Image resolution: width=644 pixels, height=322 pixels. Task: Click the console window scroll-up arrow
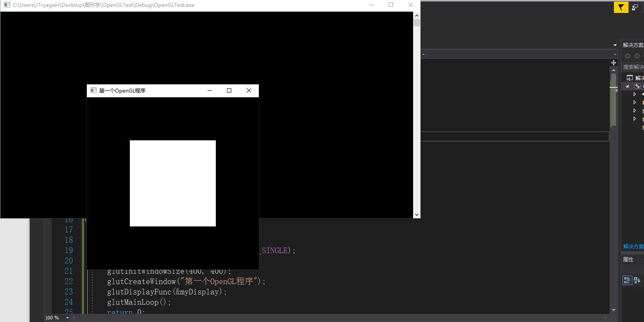coord(417,15)
